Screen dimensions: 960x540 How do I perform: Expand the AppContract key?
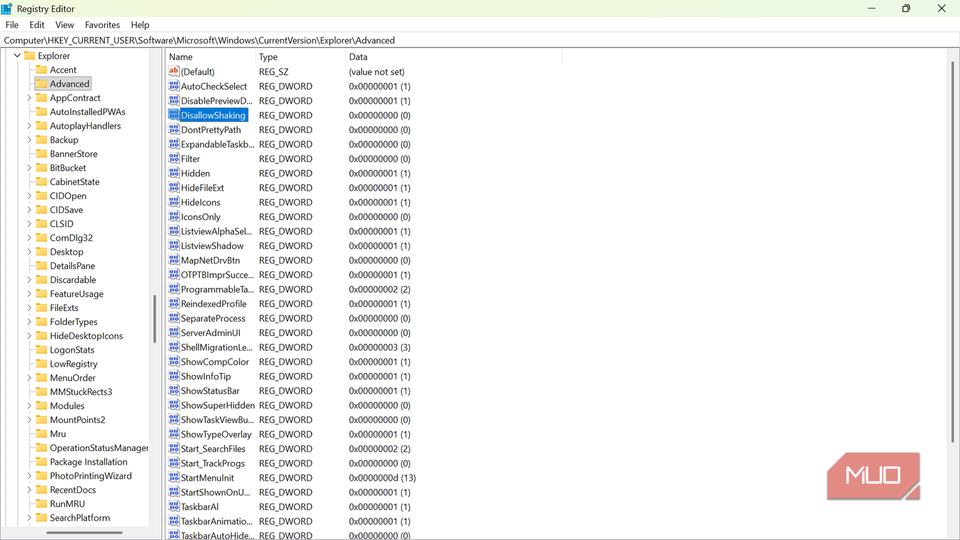(x=29, y=98)
